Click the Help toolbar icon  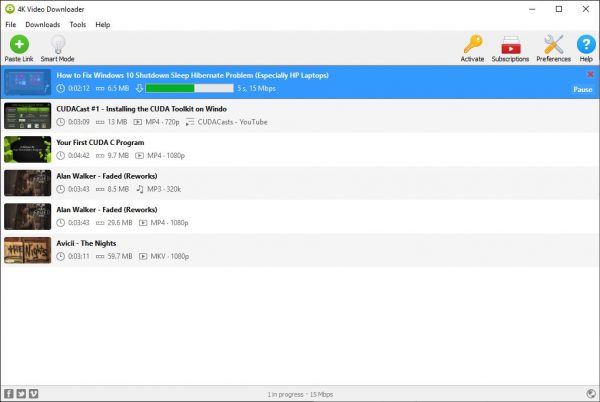point(586,47)
